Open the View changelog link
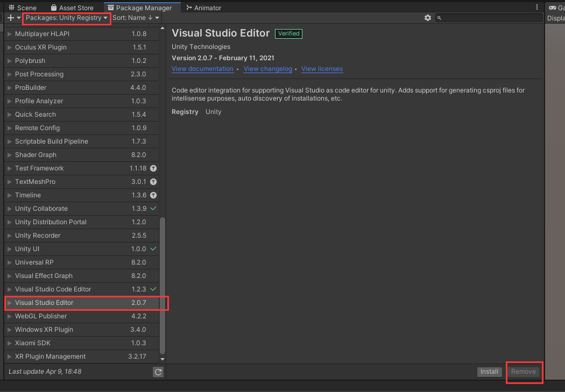Image resolution: width=565 pixels, height=392 pixels. click(x=268, y=69)
